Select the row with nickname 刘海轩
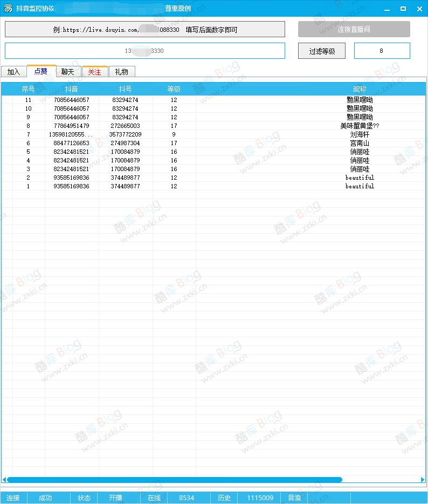The width and height of the screenshot is (428, 504). click(360, 134)
